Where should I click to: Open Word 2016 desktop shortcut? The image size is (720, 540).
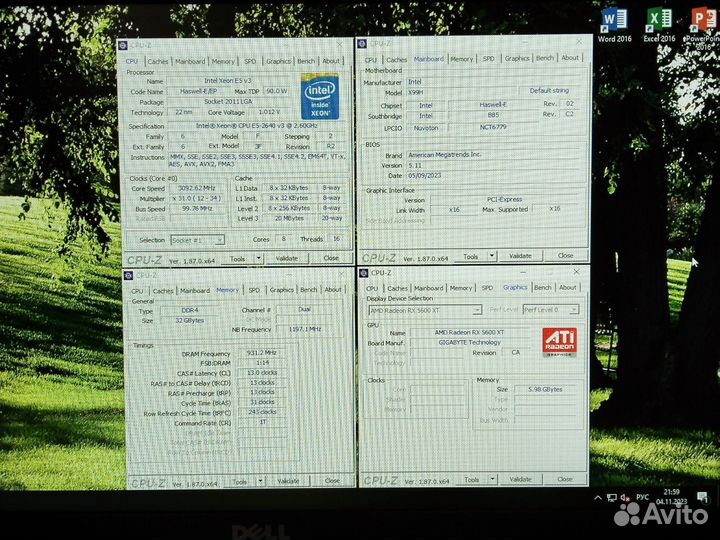(x=614, y=26)
